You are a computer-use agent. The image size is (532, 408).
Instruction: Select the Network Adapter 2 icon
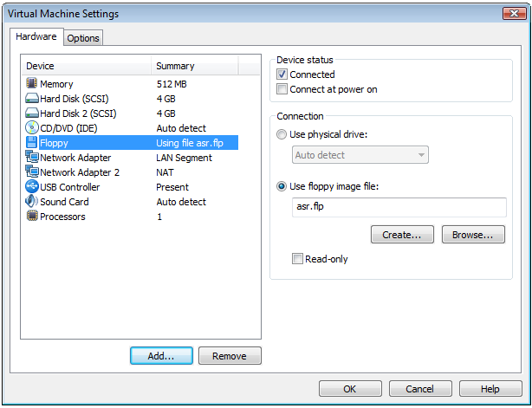(32, 172)
